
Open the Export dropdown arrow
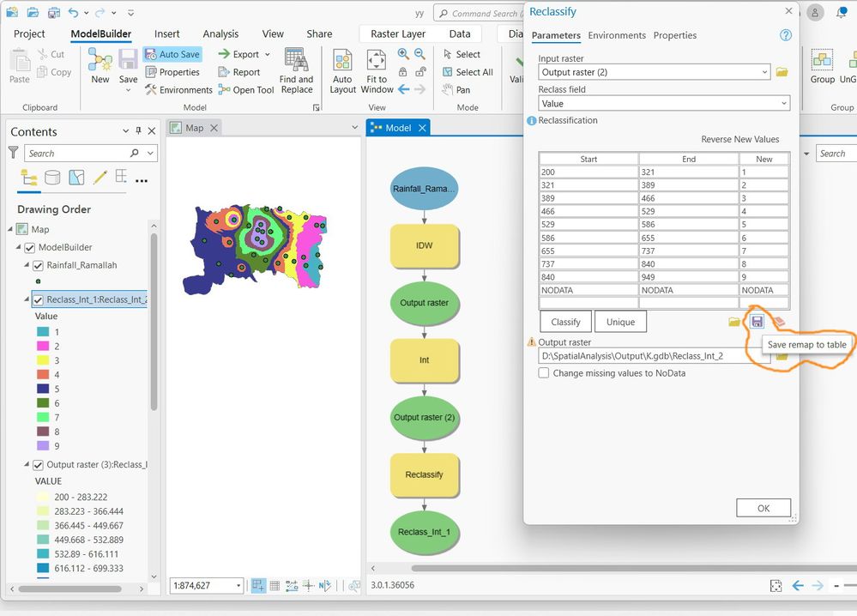(x=268, y=54)
